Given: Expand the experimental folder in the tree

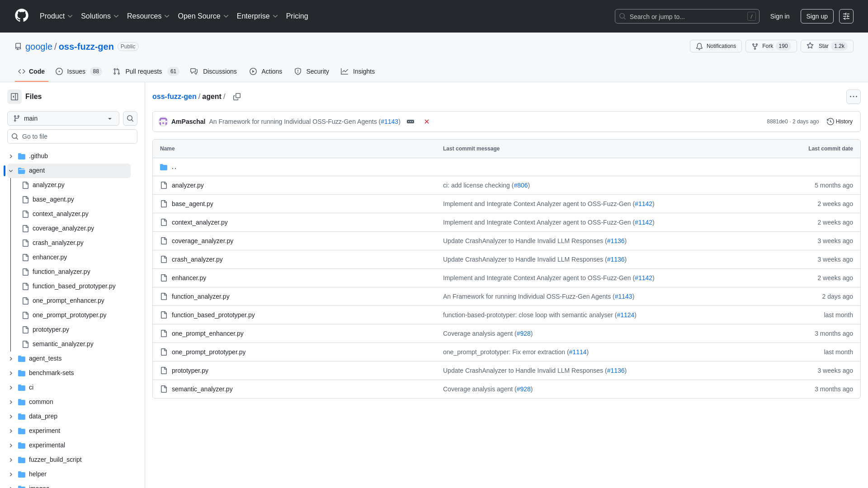Looking at the screenshot, I should pos(11,446).
